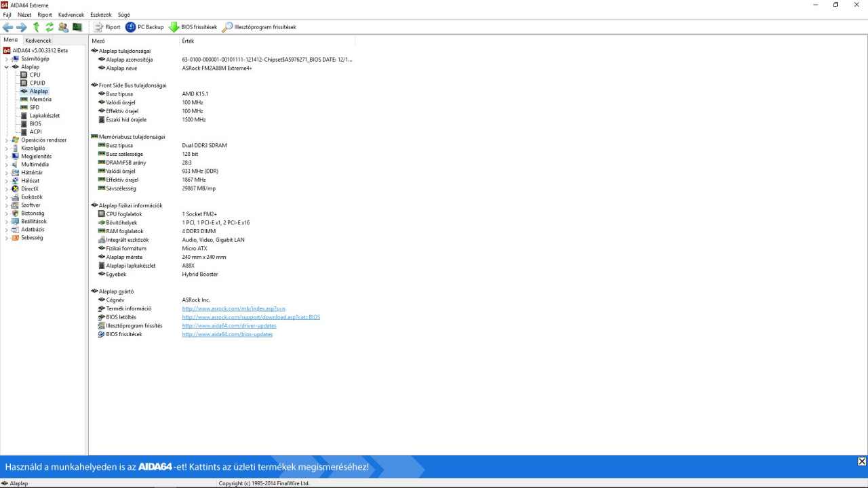Close the blue AIDA64 advertisement banner
This screenshot has width=868, height=488.
pyautogui.click(x=861, y=462)
